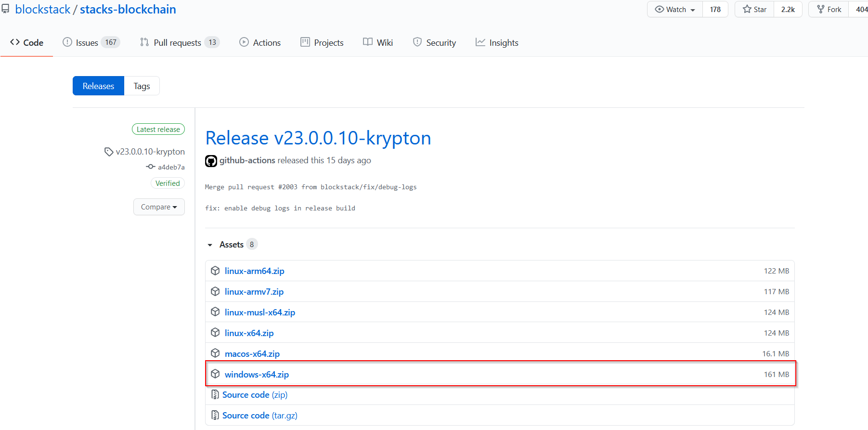Click the Issues circle icon
This screenshot has width=868, height=430.
(67, 42)
